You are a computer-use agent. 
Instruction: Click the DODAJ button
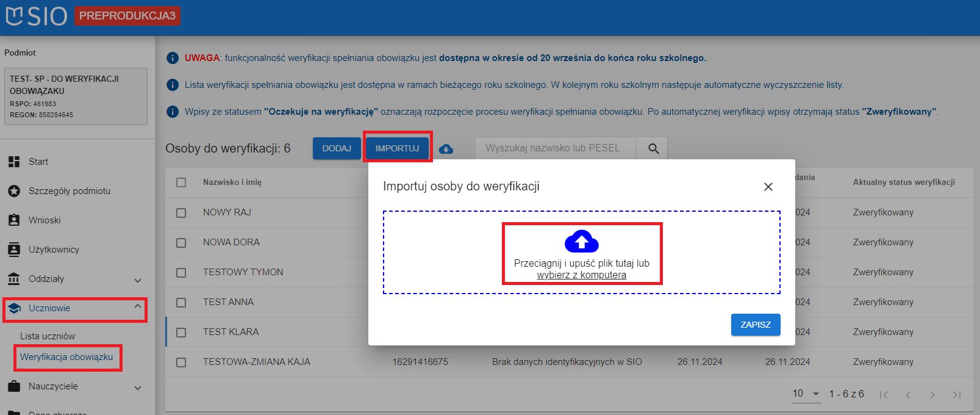point(337,148)
